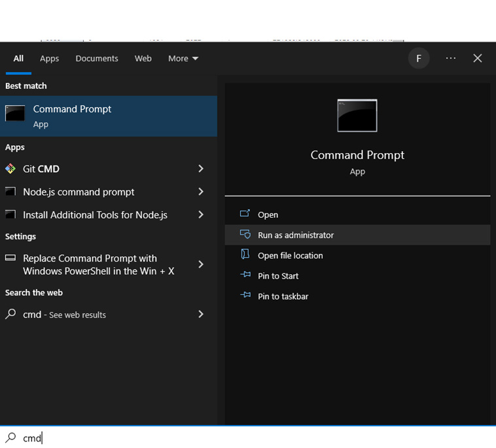Open Replace Command Prompt with Windows PowerShell setting
This screenshot has width=496, height=448.
[109, 264]
